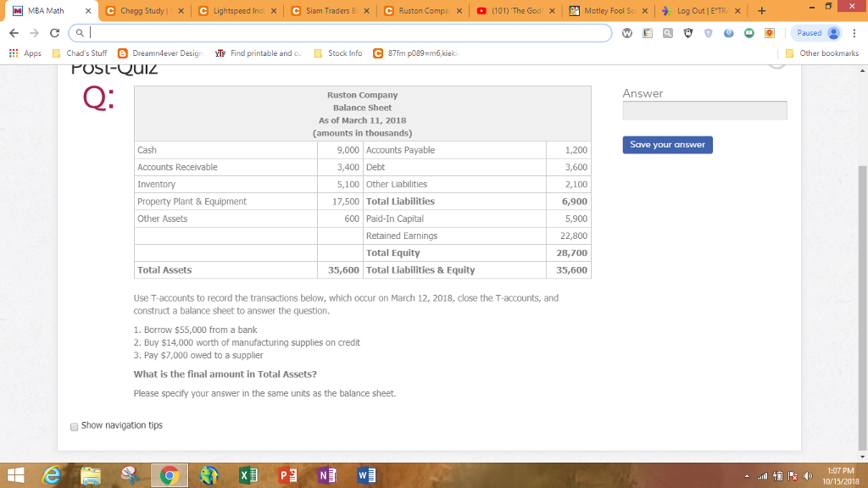Click the Save your answer button
This screenshot has height=488, width=868.
click(x=667, y=144)
